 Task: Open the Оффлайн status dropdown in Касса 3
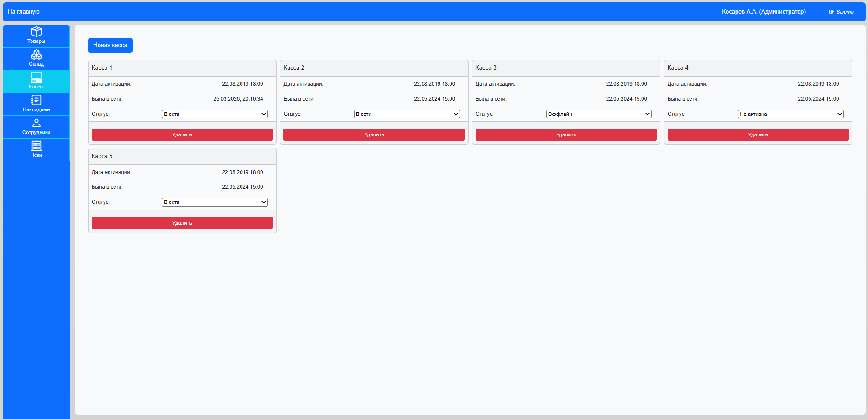[x=599, y=114]
